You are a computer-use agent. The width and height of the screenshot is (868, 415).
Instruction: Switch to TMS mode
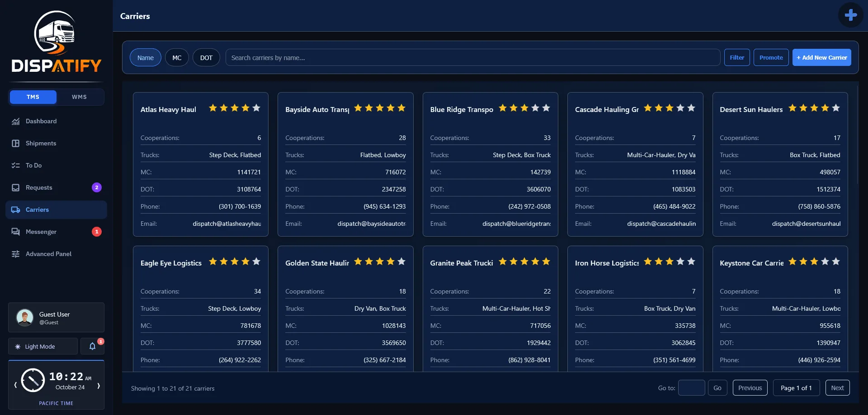pyautogui.click(x=33, y=97)
